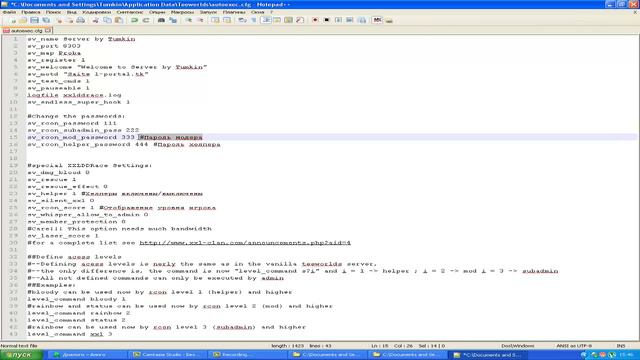Create a new document via toolbar

coord(12,20)
